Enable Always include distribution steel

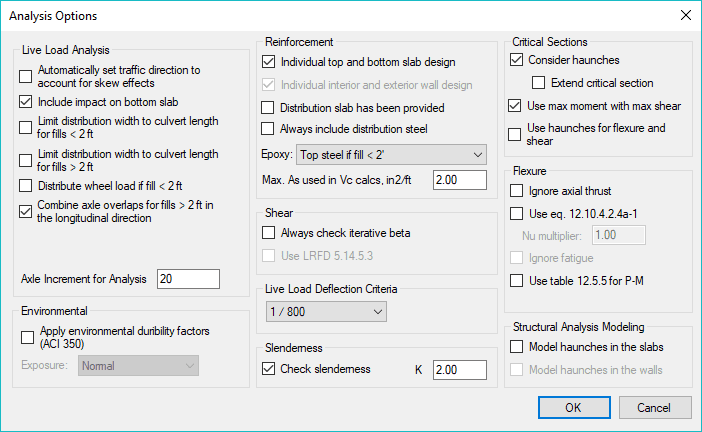(x=267, y=128)
